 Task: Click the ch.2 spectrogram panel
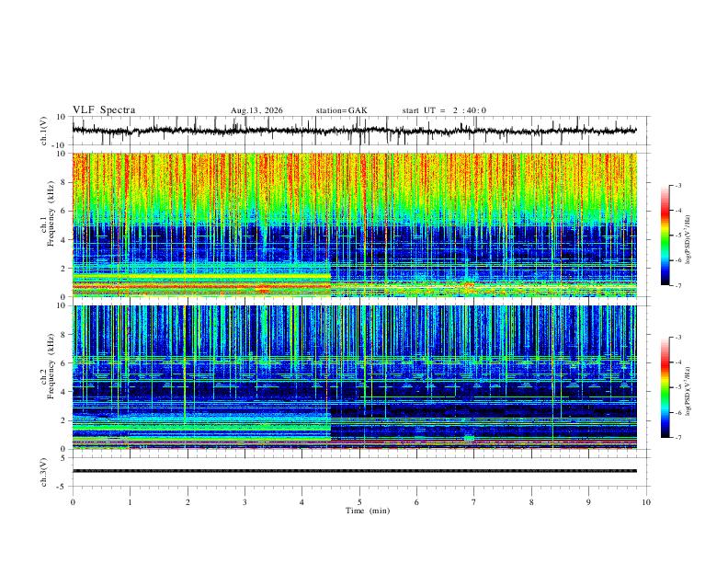pos(354,377)
